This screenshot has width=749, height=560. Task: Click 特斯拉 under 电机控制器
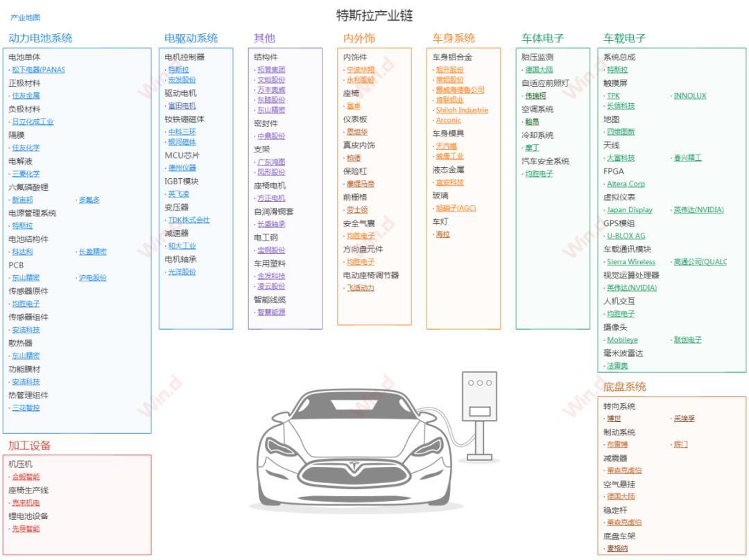tap(179, 70)
